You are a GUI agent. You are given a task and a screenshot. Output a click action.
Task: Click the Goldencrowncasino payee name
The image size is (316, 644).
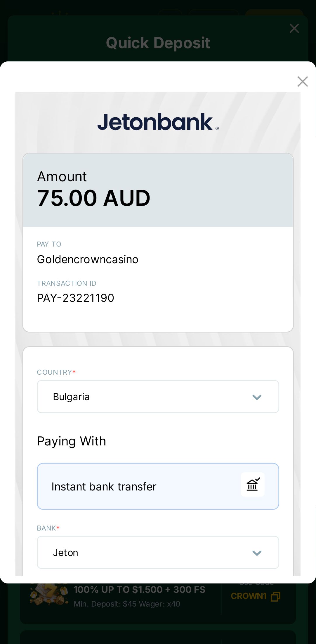click(88, 259)
